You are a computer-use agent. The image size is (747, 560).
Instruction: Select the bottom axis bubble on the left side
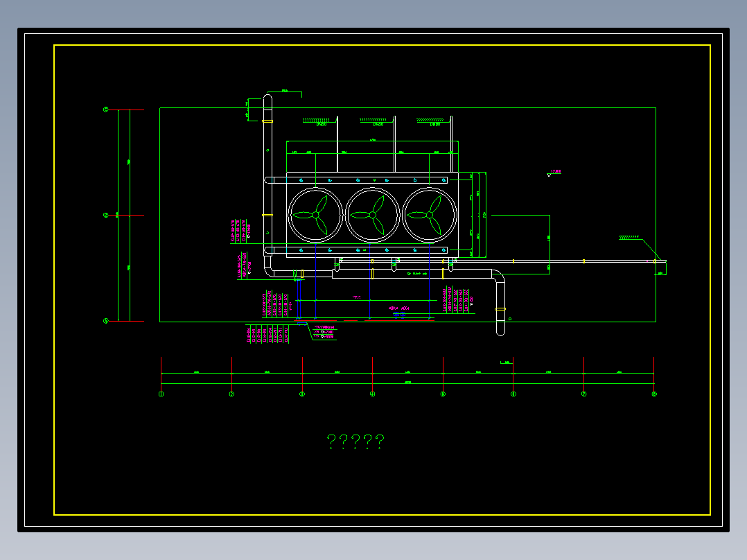point(106,321)
